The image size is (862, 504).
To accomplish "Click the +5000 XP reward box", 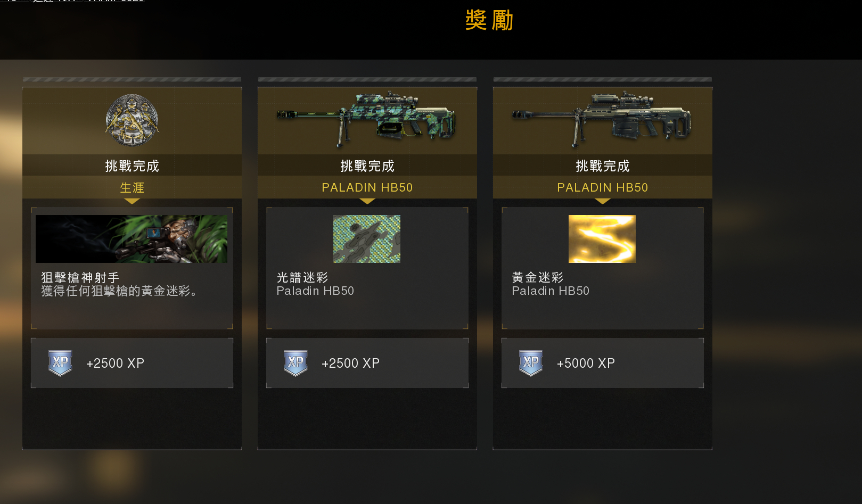I will (x=603, y=363).
